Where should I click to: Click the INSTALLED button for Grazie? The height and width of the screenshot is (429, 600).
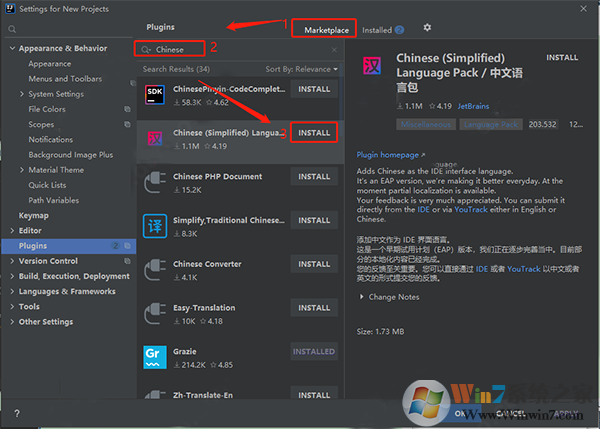(314, 352)
